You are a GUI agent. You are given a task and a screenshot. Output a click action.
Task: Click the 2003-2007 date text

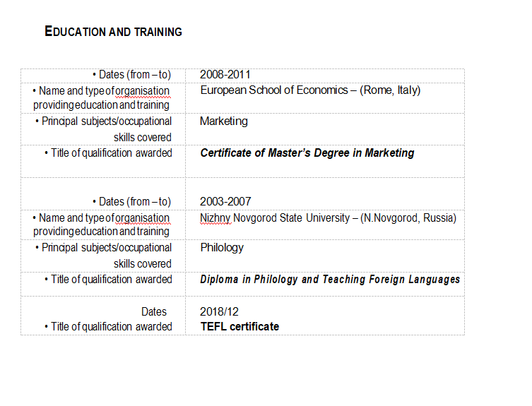click(x=225, y=202)
